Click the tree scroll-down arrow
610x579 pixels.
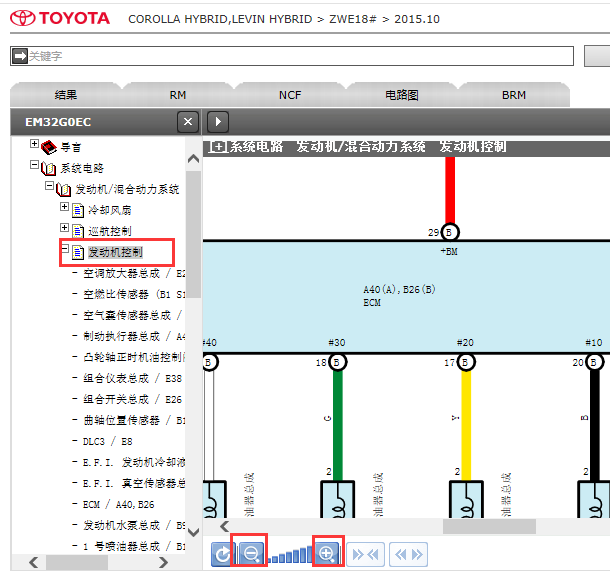pyautogui.click(x=193, y=532)
